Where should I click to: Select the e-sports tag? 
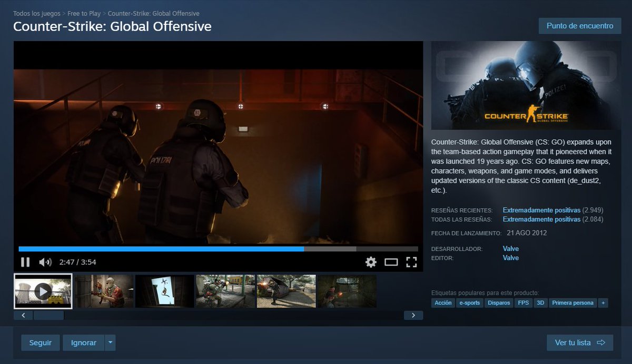(x=469, y=303)
